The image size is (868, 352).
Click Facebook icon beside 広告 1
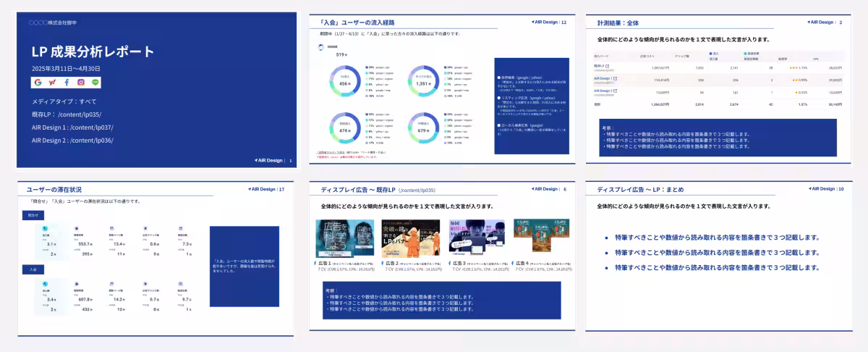315,264
